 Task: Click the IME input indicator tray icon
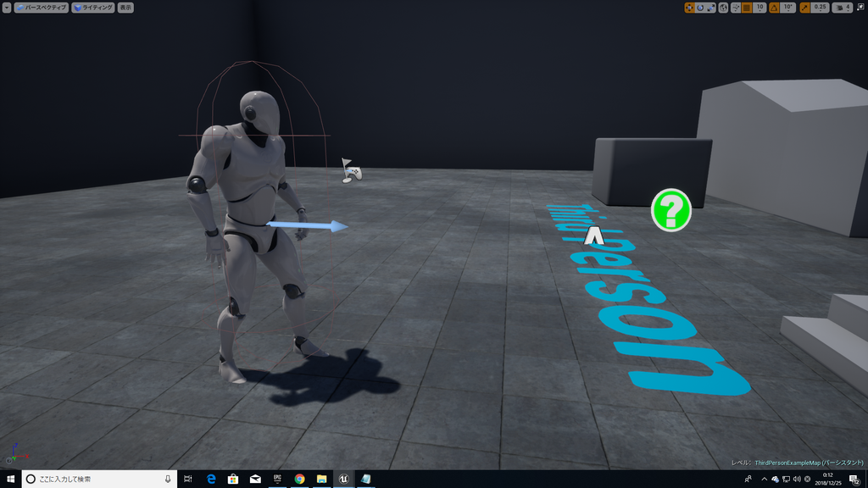click(x=808, y=480)
